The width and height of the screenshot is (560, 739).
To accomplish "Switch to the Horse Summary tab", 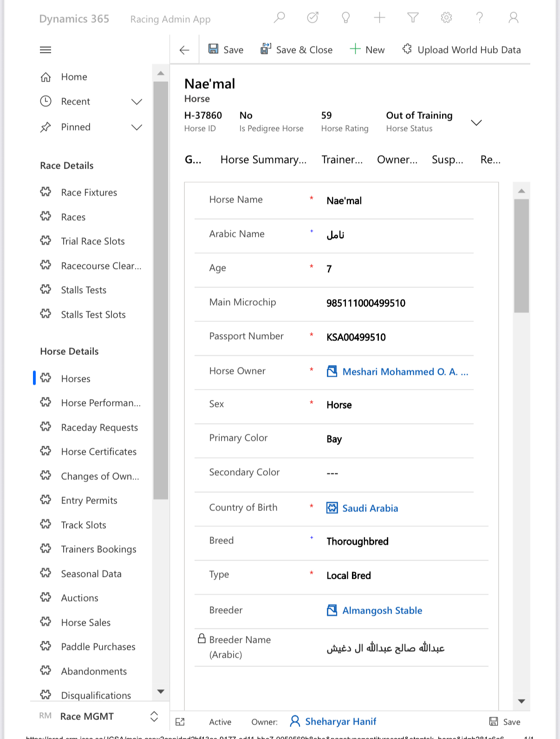I will [263, 160].
